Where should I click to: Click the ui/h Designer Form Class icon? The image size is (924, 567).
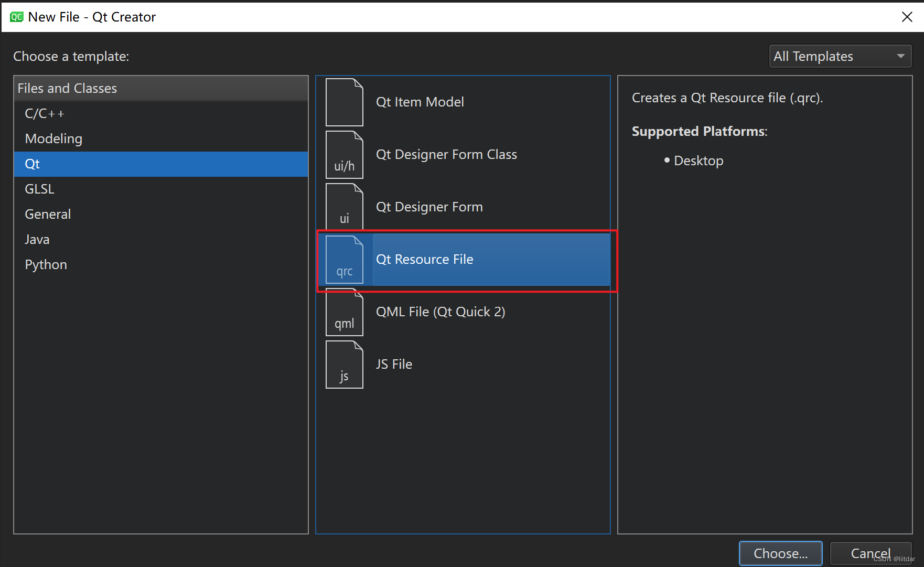(x=345, y=155)
